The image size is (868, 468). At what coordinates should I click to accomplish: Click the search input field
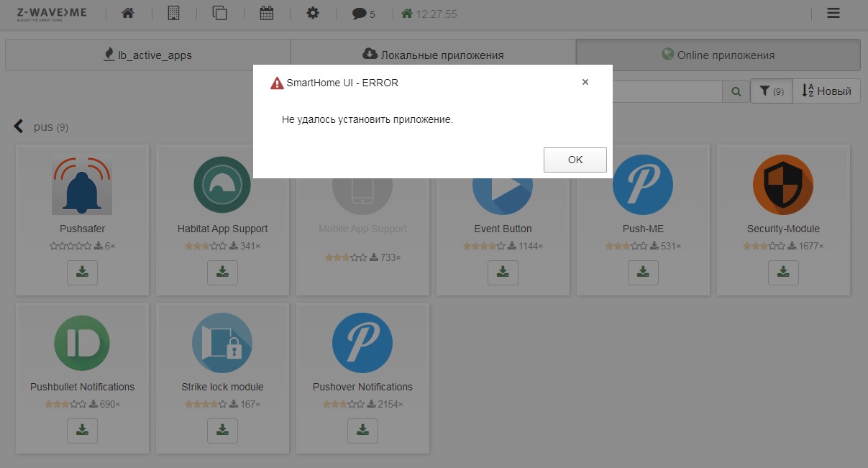[x=667, y=91]
